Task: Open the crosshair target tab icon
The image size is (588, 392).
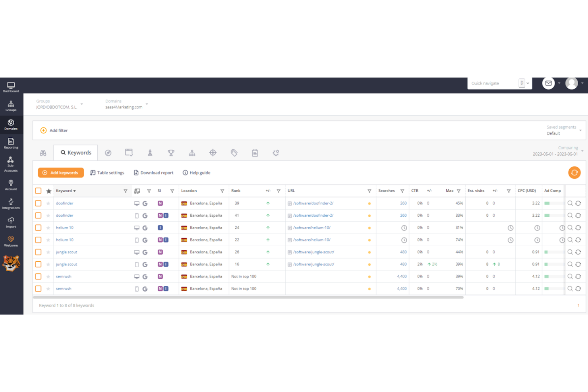Action: coord(213,153)
